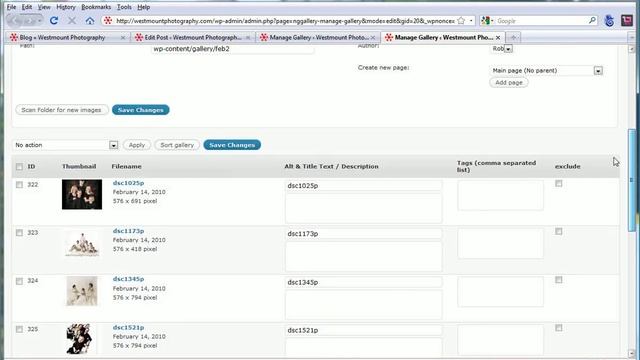Screen dimensions: 640x360
Task: Click Save Changes next to Scan Folder
Action: (140, 110)
